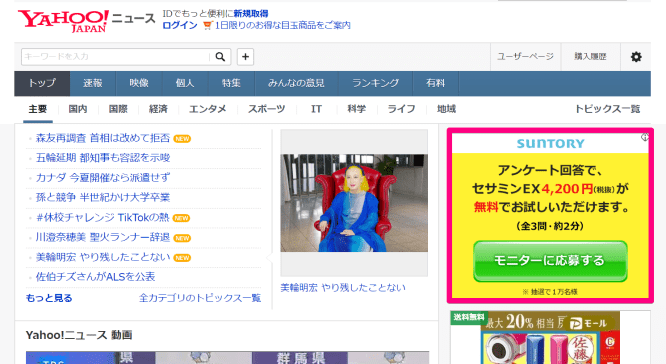Open the settings gear icon

click(x=636, y=57)
